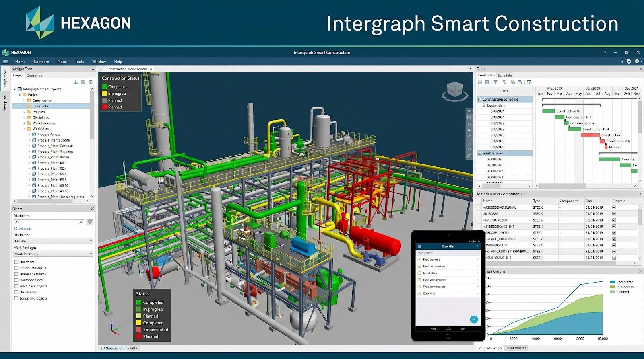Tap the blue plus button on tablet
Screen dimensions: 644x359
[x=474, y=319]
